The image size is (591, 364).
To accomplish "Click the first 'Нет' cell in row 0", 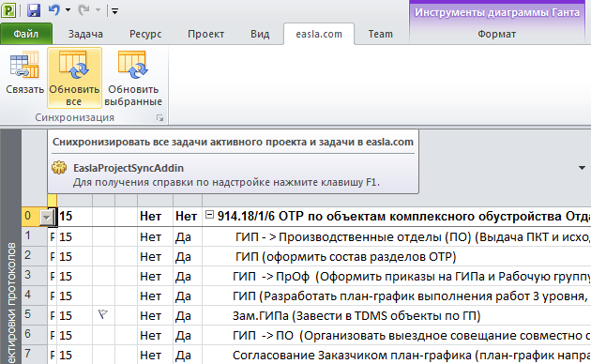I will (155, 217).
